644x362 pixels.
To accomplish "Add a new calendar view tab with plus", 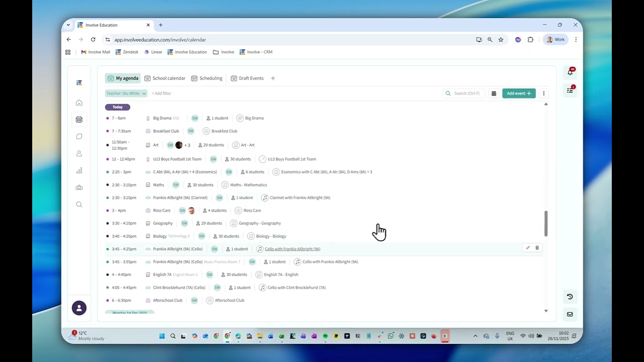I will click(273, 78).
